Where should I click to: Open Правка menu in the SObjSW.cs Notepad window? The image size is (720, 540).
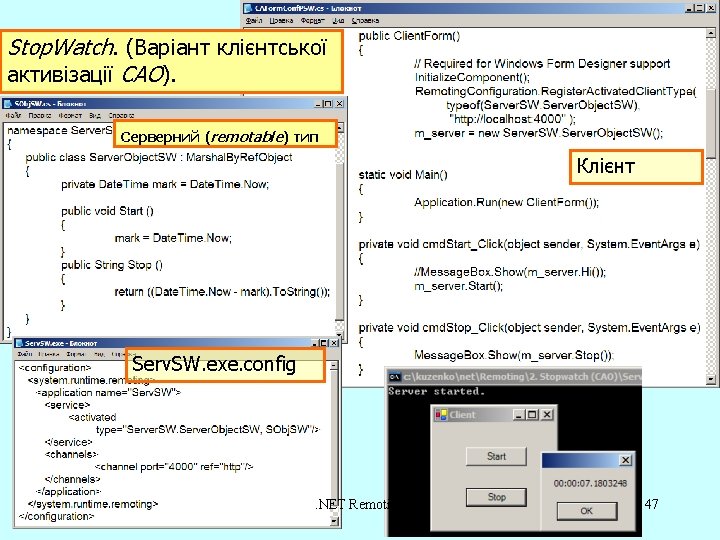(x=39, y=115)
